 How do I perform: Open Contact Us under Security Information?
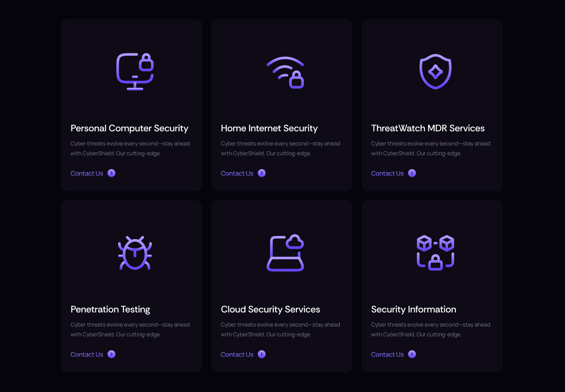pyautogui.click(x=387, y=354)
